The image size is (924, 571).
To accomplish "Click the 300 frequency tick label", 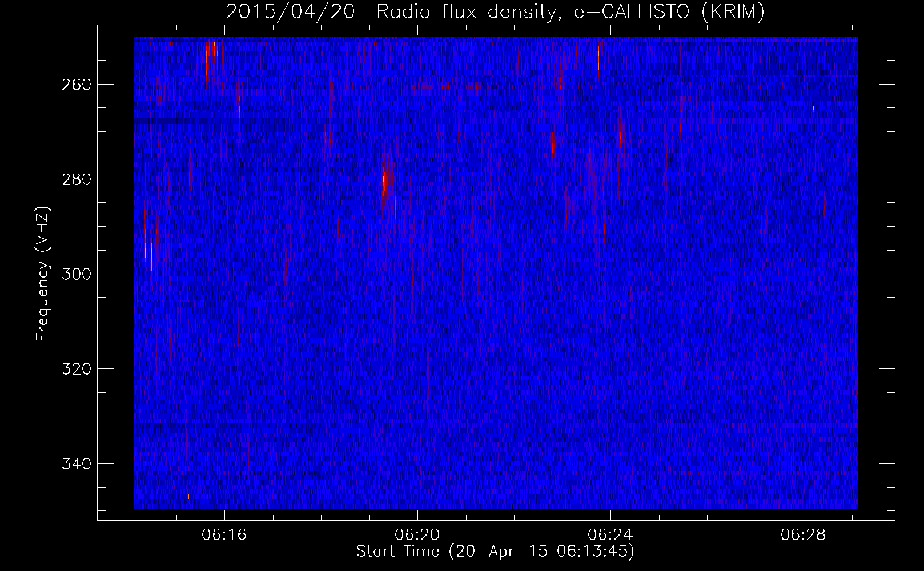I will (x=75, y=274).
